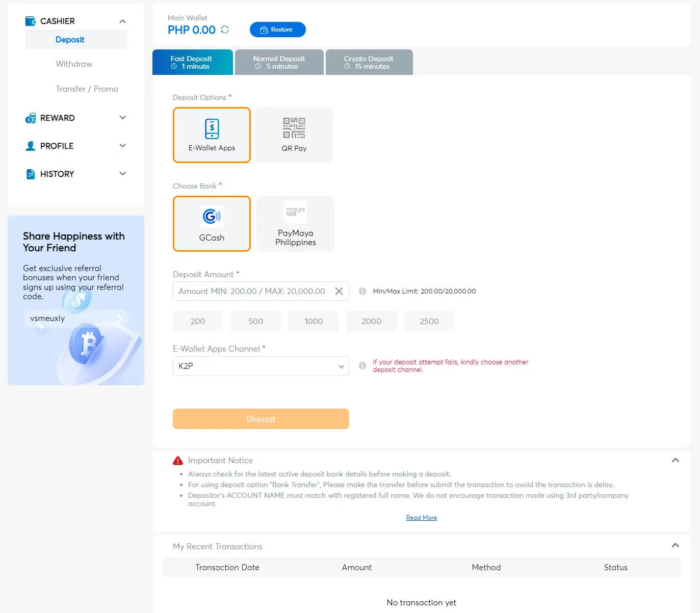Click the Deposit Amount input field
700x613 pixels.
(x=252, y=291)
